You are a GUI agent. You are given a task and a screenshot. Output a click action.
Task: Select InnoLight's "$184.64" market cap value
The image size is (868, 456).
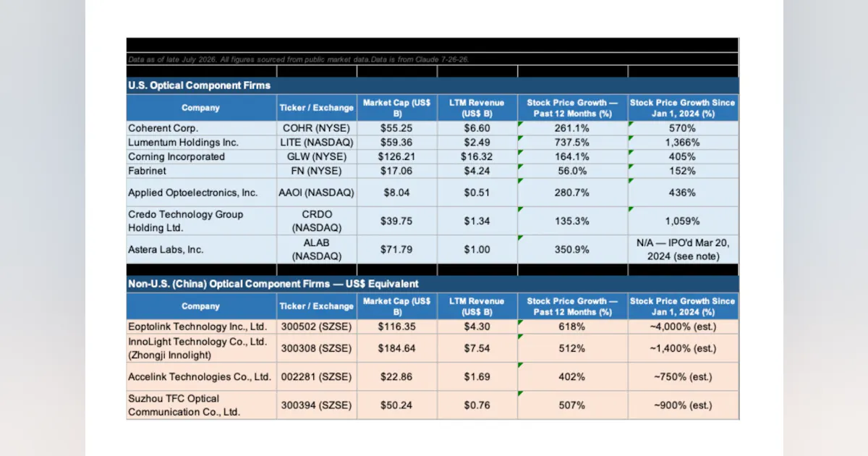[x=397, y=348]
